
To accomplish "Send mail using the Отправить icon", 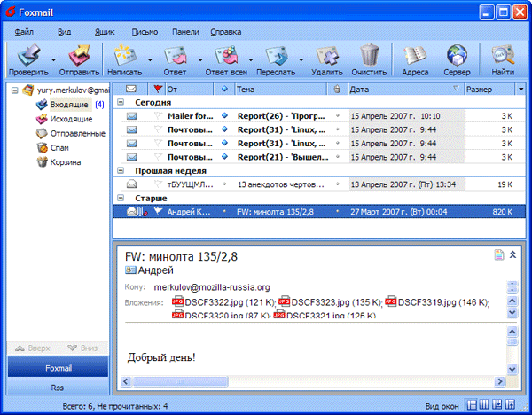I will pos(79,60).
